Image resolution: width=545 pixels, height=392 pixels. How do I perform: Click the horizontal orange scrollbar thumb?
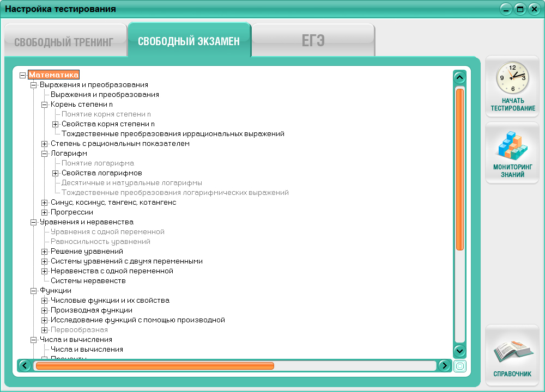click(155, 366)
